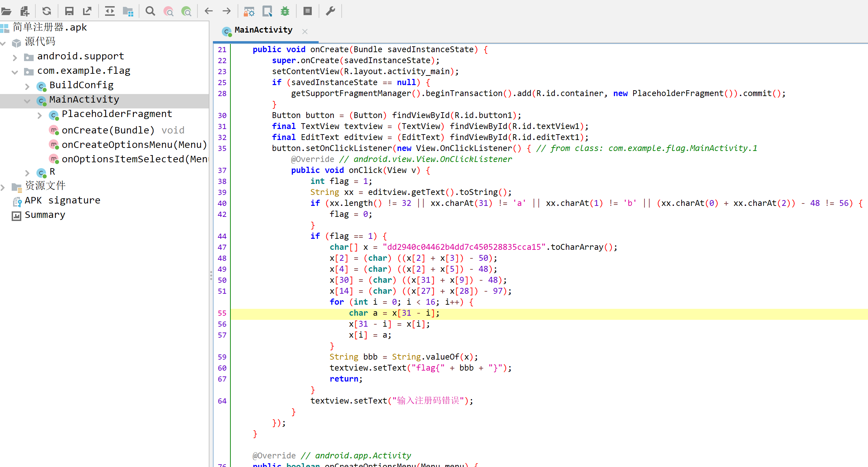Screen dimensions: 868x467
Task: Close the MainActivity tab
Action: click(x=305, y=32)
